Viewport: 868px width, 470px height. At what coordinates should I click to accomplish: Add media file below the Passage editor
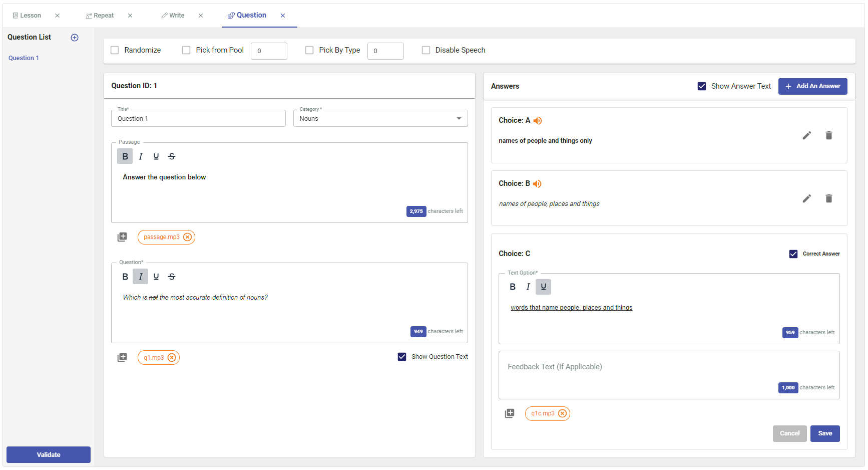click(x=122, y=237)
